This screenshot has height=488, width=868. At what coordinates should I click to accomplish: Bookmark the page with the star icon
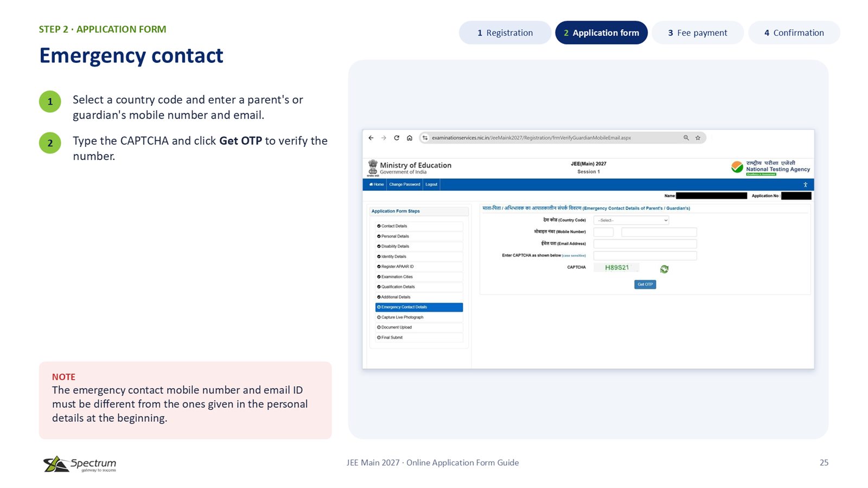pyautogui.click(x=698, y=138)
